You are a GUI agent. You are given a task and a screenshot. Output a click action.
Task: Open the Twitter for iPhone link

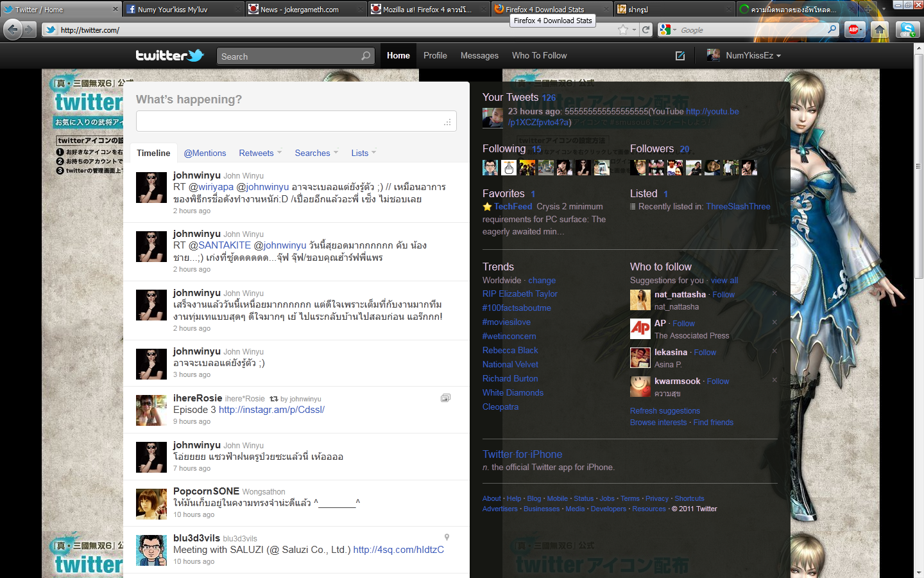(x=522, y=454)
